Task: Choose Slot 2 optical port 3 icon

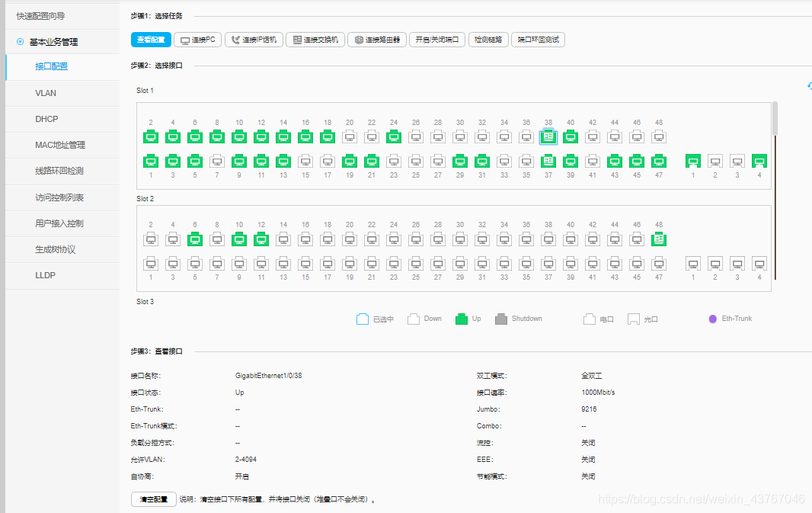Action: (737, 264)
